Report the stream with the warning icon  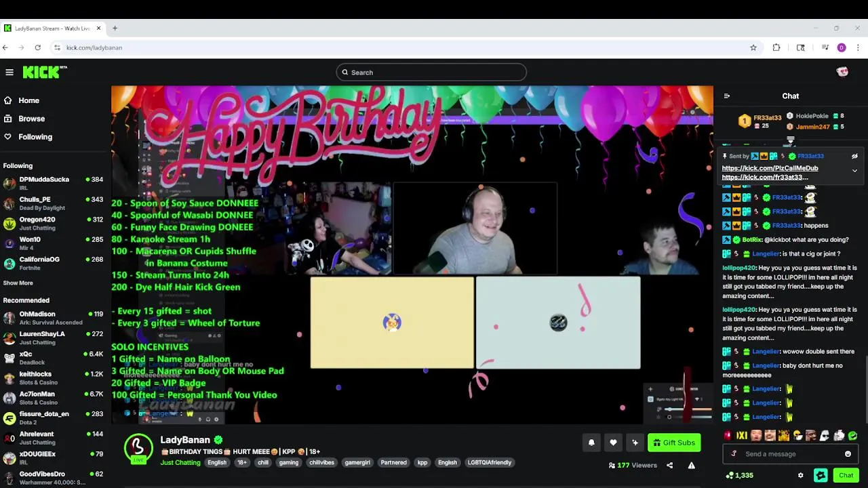[691, 466]
